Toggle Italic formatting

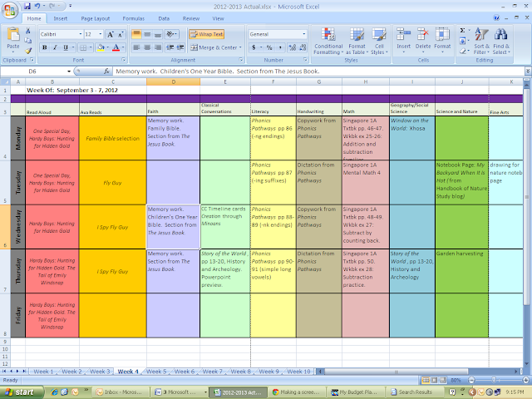point(55,48)
